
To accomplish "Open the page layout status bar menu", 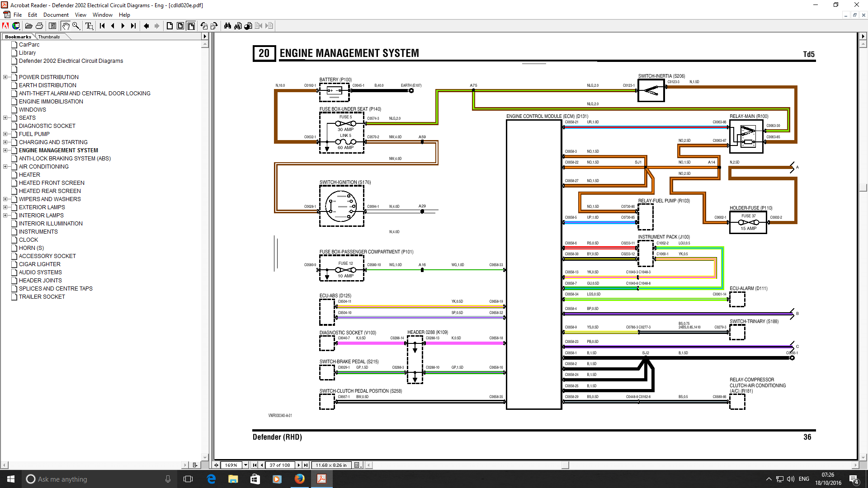I will [357, 465].
